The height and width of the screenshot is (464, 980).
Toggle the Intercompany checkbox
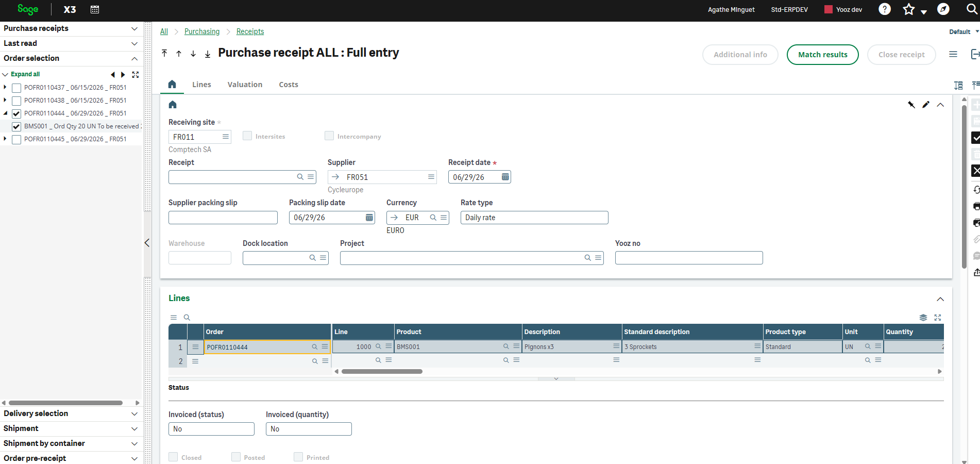329,136
